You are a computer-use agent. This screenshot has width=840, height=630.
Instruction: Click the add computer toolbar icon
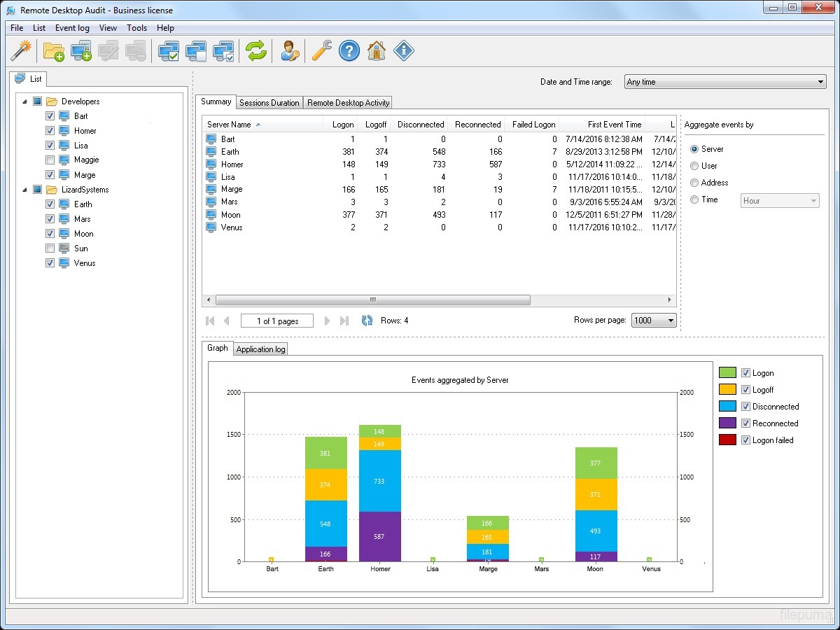[81, 51]
